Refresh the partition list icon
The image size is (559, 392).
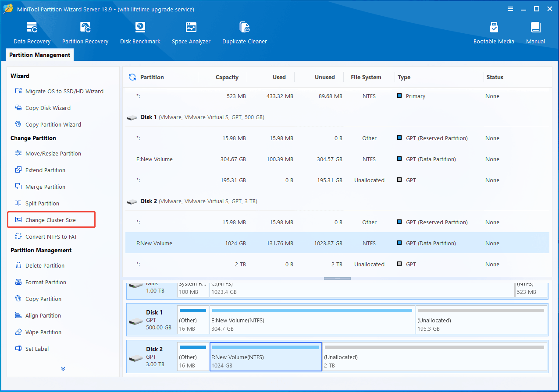point(132,77)
